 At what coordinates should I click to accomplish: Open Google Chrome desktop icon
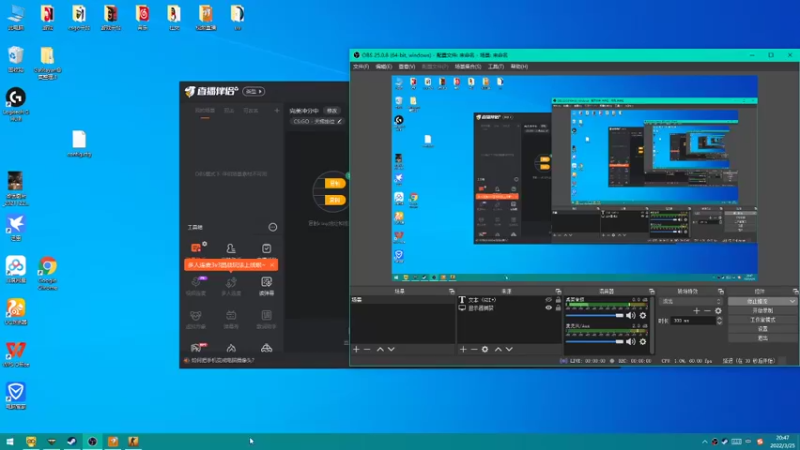47,273
